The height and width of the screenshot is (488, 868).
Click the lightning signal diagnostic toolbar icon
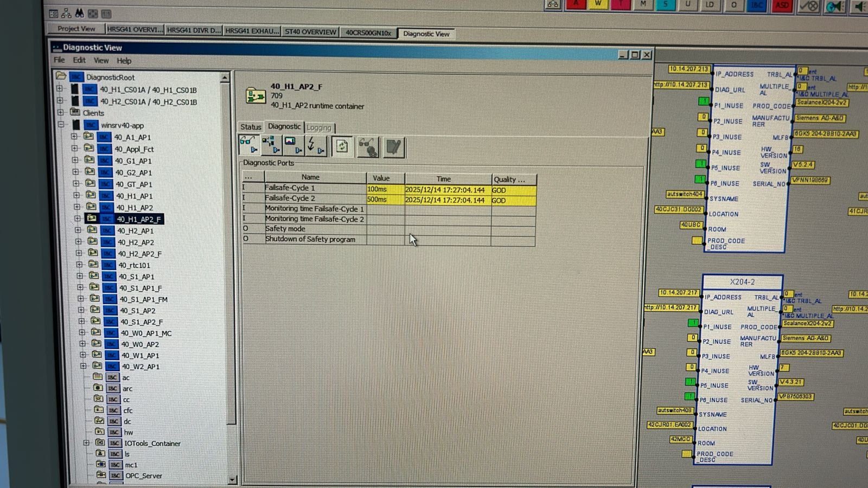(x=315, y=146)
